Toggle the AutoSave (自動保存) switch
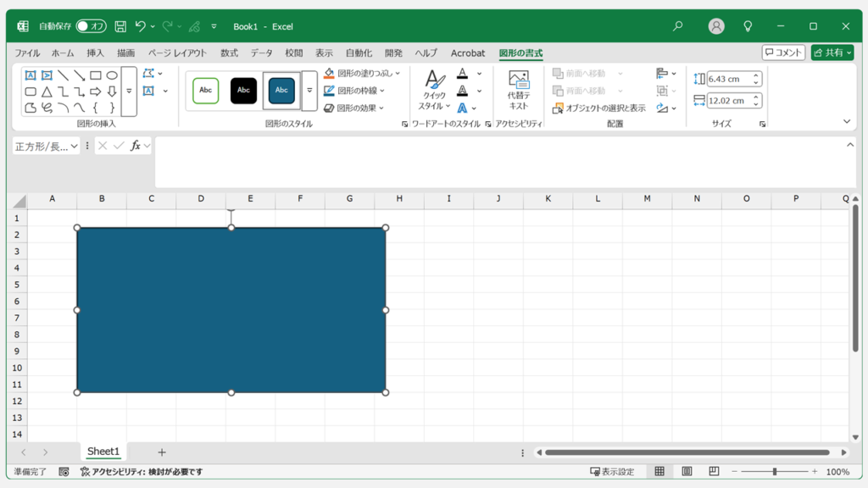Viewport: 868px width, 488px height. click(91, 26)
